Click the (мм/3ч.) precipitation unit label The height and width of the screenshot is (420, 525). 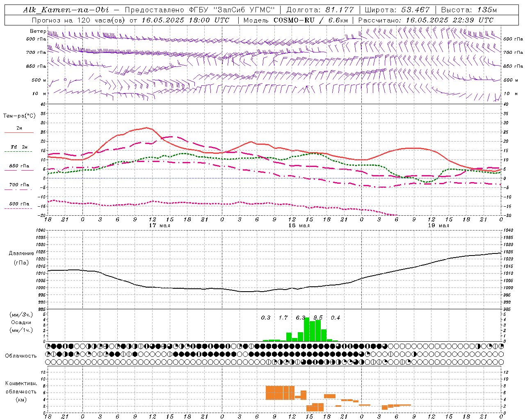(x=21, y=315)
